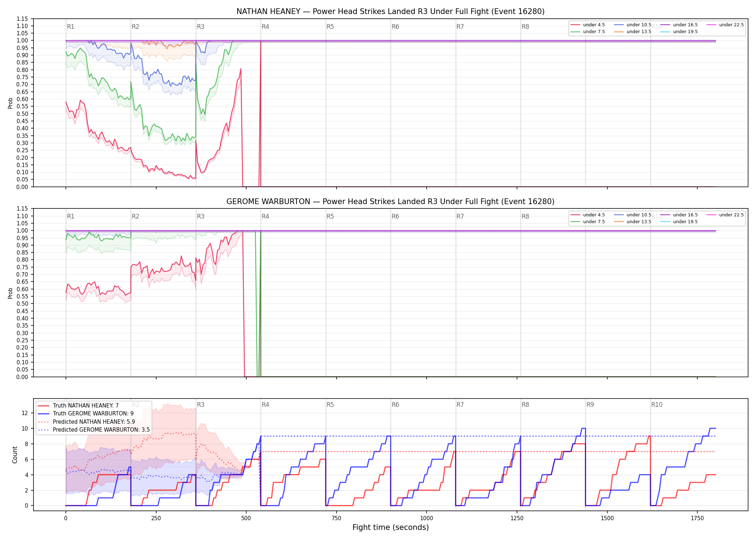
Task: Click the NATHAN HEANEY chart title
Action: click(391, 12)
